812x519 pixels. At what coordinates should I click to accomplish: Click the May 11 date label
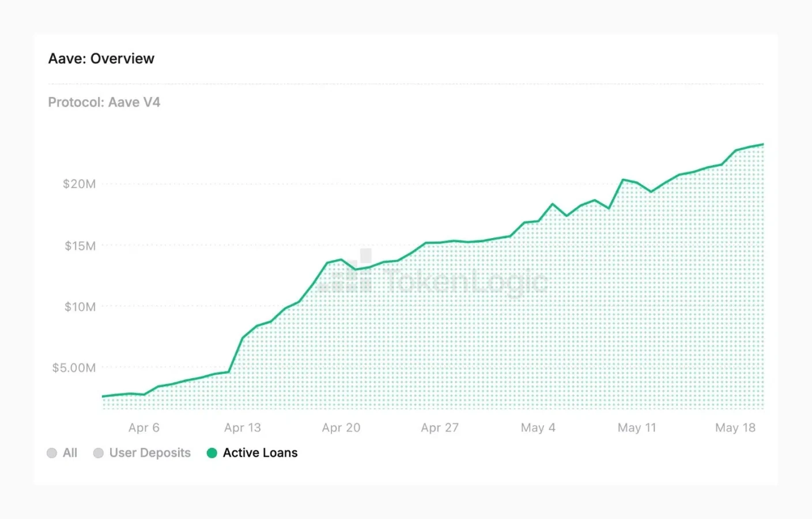click(637, 427)
